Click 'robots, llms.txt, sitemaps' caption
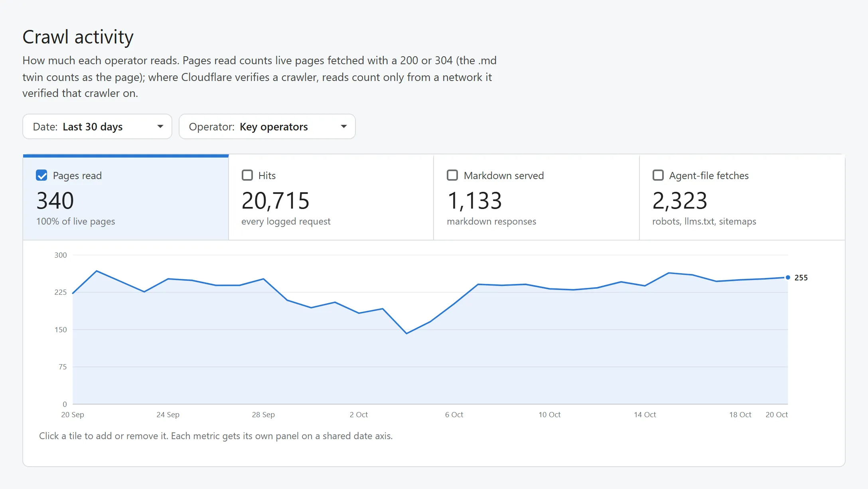This screenshot has height=489, width=868. pyautogui.click(x=704, y=221)
